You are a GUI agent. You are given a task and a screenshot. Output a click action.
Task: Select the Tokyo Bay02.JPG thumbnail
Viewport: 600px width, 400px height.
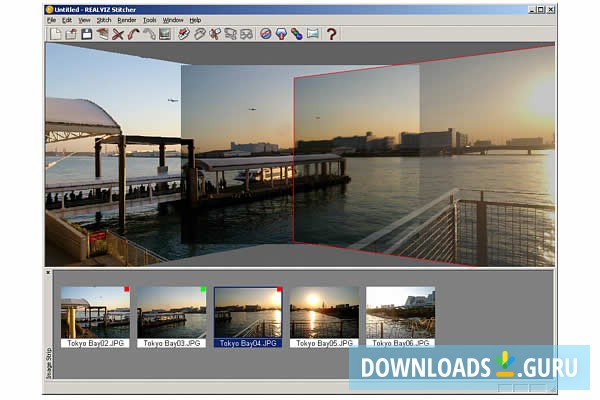pyautogui.click(x=95, y=312)
